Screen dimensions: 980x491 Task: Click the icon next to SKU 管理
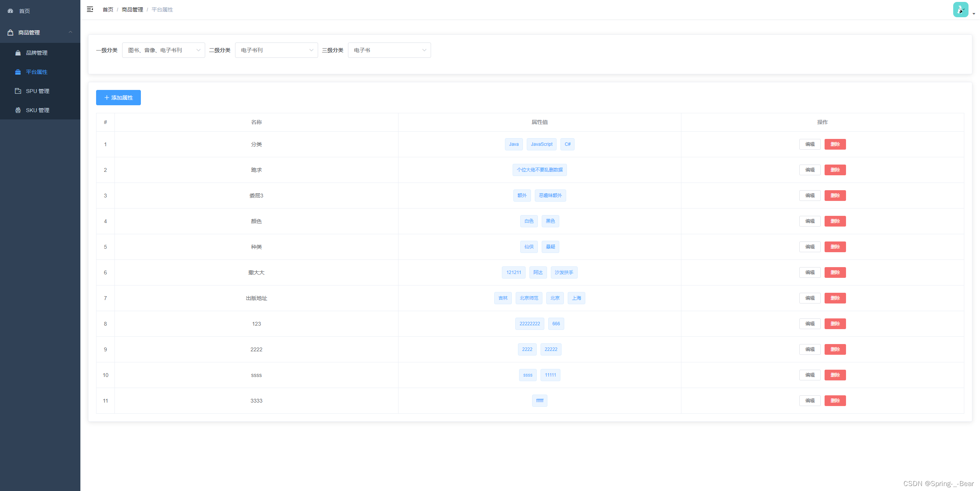(18, 110)
